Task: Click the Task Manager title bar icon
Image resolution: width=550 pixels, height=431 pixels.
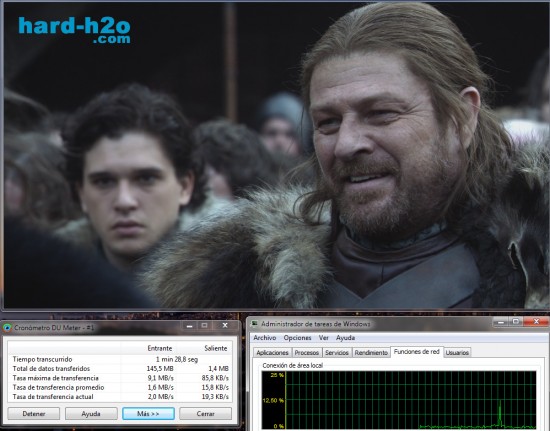Action: pos(254,324)
